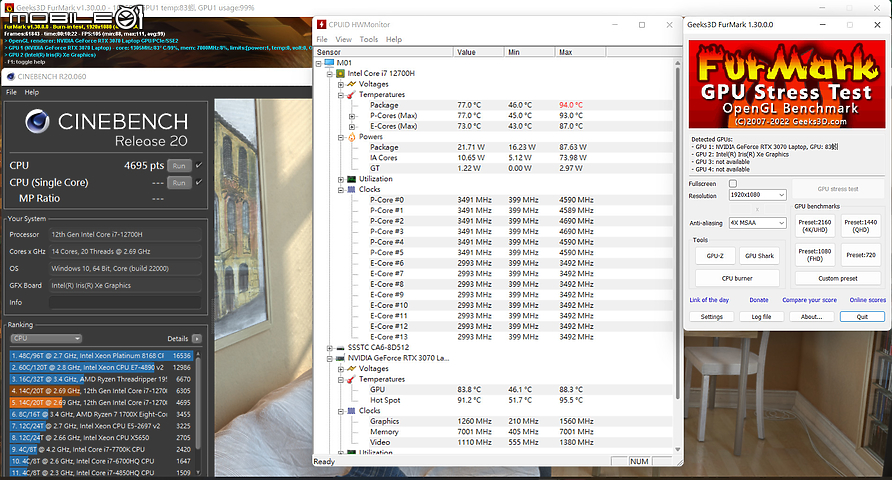Expand the P-Cores (Max) temperature row

(x=352, y=116)
